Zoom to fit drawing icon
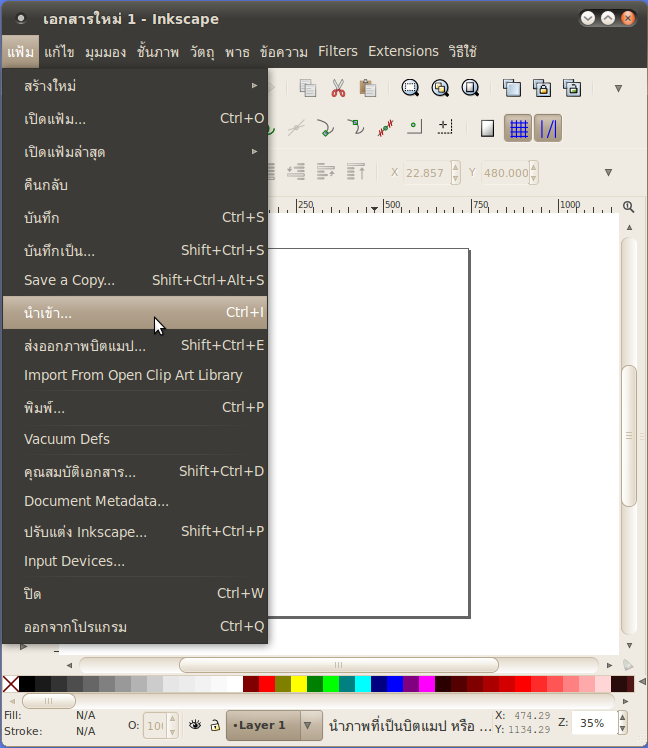This screenshot has width=648, height=748. pyautogui.click(x=440, y=88)
